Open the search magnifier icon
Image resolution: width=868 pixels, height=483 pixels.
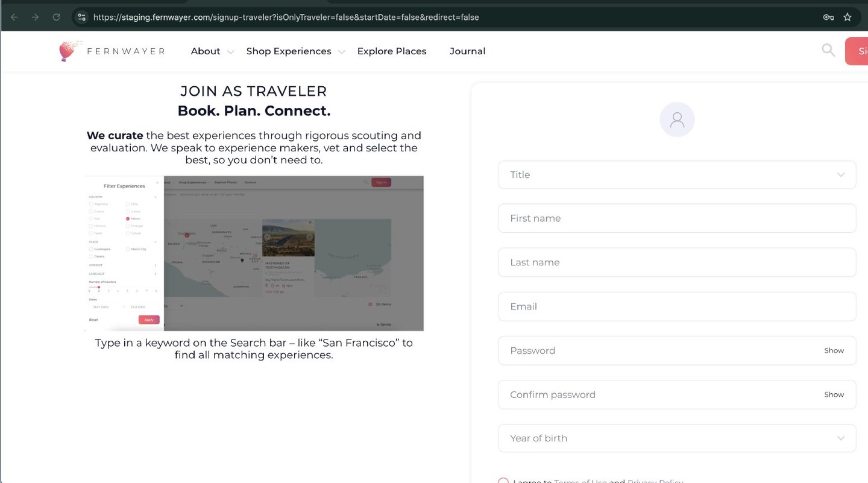tap(828, 51)
